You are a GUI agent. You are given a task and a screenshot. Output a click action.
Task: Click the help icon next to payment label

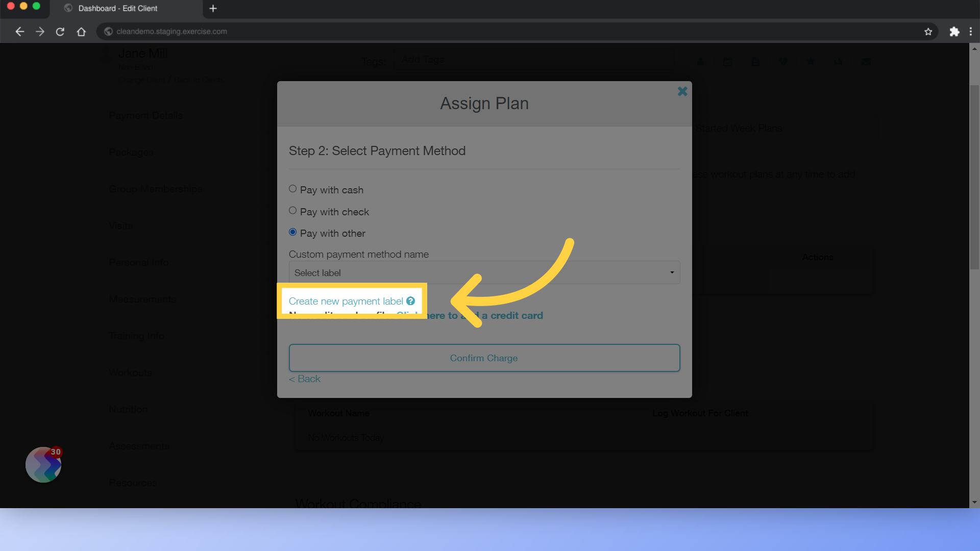coord(410,300)
